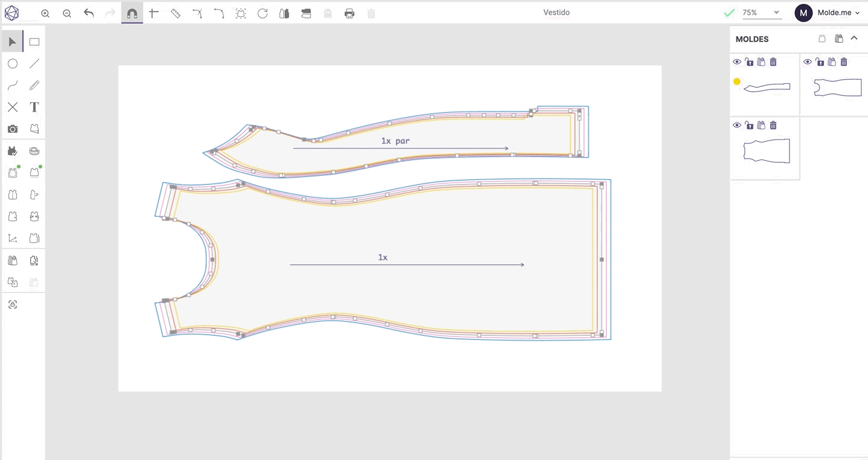Duplicate the sleeve mold using its garments icon

[x=761, y=62]
